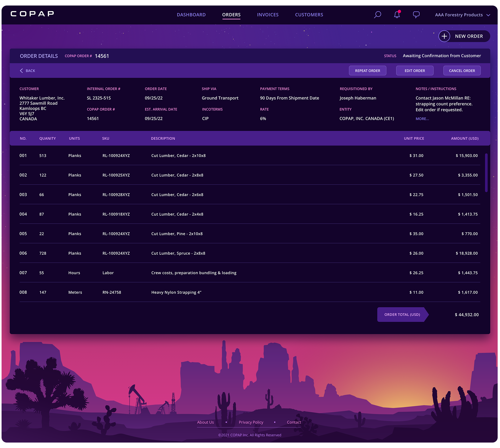Click the Order Total (USD) label tag

[402, 315]
